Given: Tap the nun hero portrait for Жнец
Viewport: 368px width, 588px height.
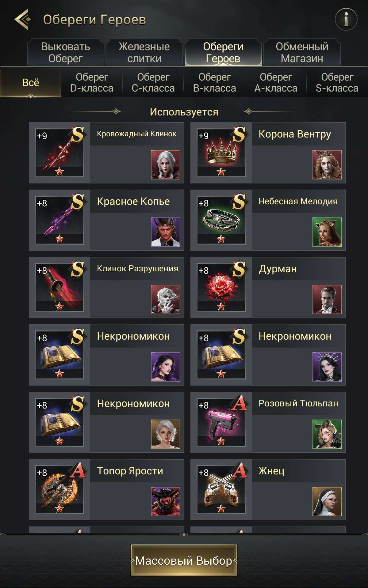Looking at the screenshot, I should pos(327,502).
